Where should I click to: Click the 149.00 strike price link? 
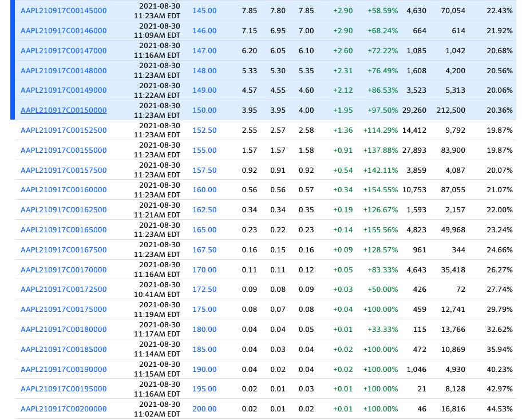point(204,90)
